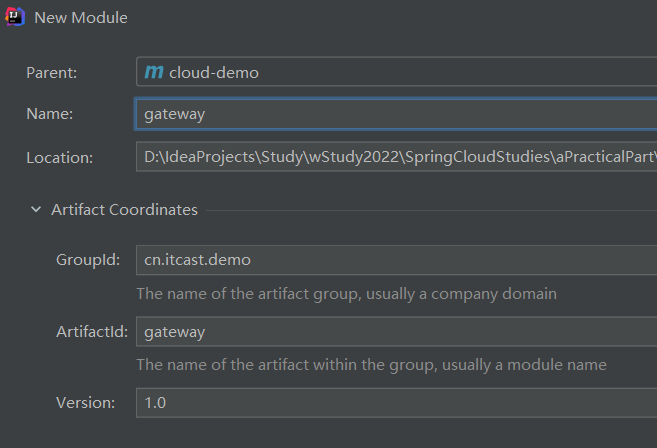Click the Version field showing 1.0
Image resolution: width=657 pixels, height=448 pixels.
pos(396,403)
